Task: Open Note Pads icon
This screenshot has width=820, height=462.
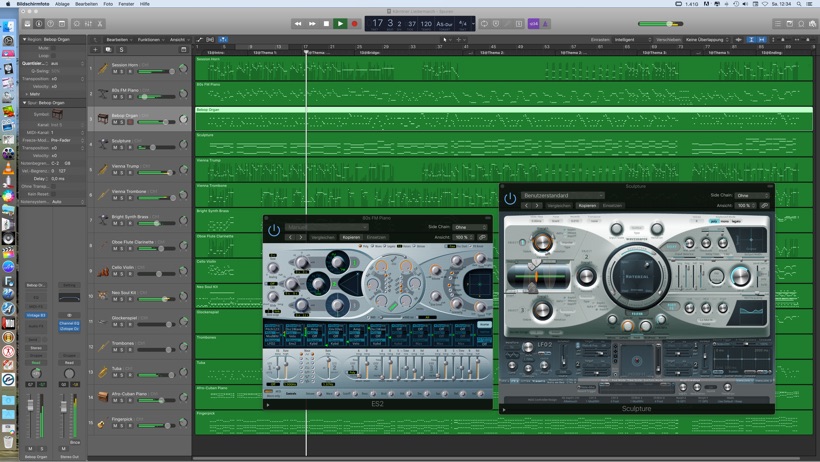Action: tap(790, 24)
